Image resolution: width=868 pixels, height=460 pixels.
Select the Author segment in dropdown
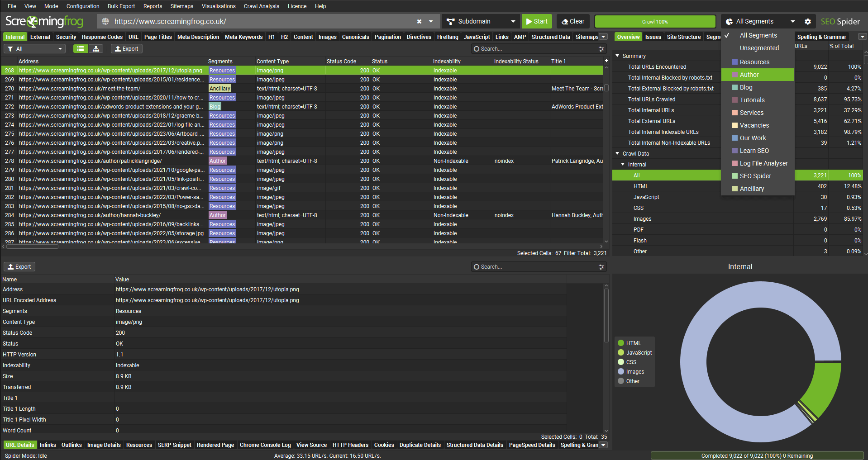749,75
